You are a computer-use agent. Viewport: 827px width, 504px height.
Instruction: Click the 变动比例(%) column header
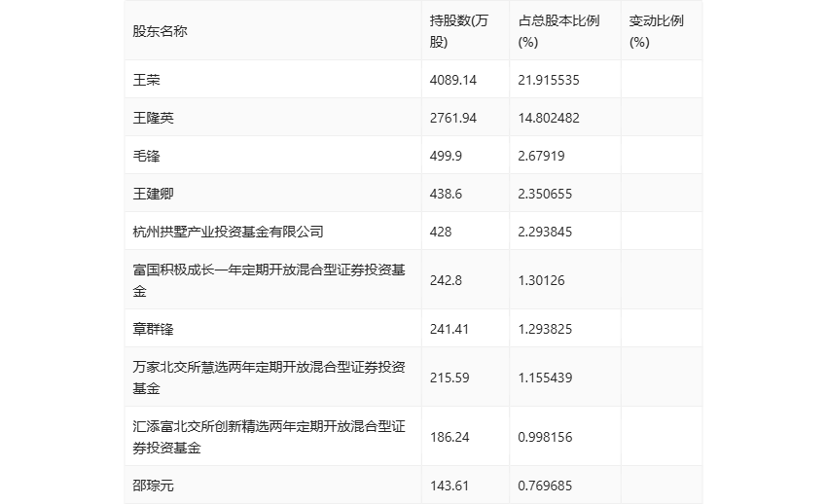coord(656,31)
